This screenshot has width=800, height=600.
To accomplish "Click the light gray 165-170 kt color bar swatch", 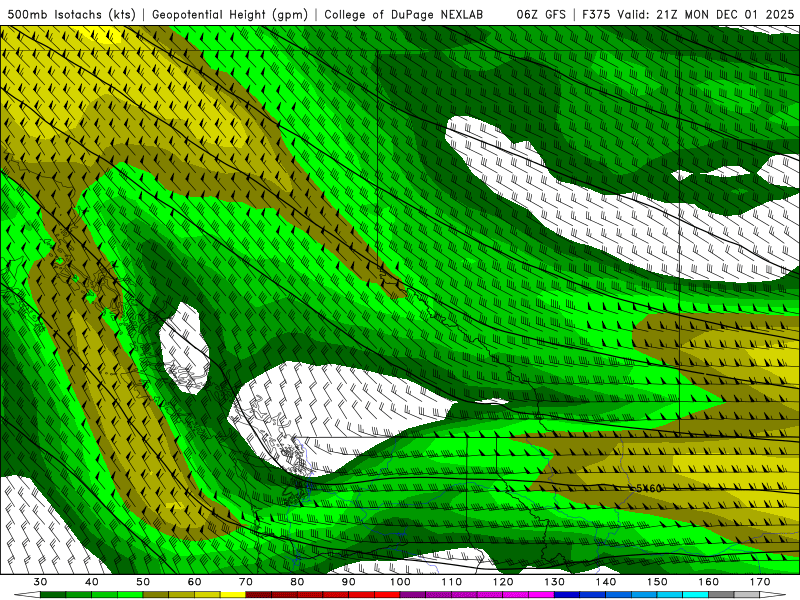I will [x=746, y=595].
